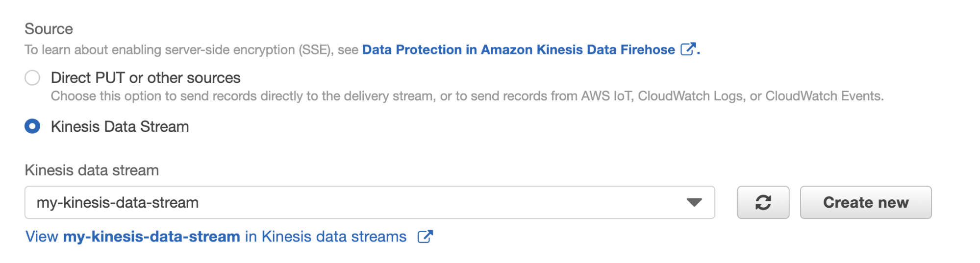Click the "Kinesis data stream" field label
The image size is (980, 263).
(x=92, y=170)
